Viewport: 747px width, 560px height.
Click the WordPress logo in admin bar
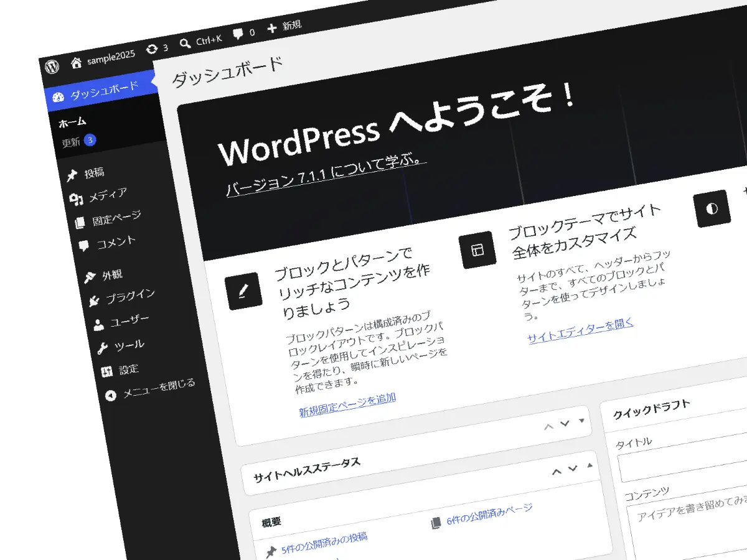52,66
